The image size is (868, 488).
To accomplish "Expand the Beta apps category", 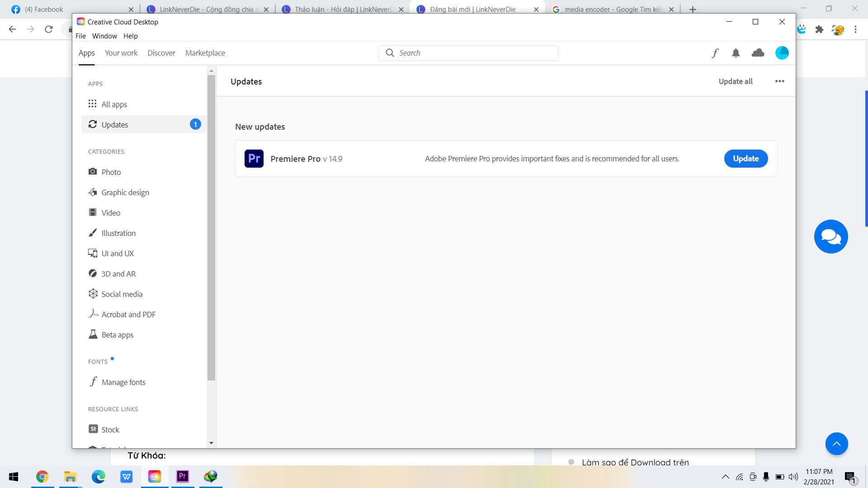I will pyautogui.click(x=117, y=334).
